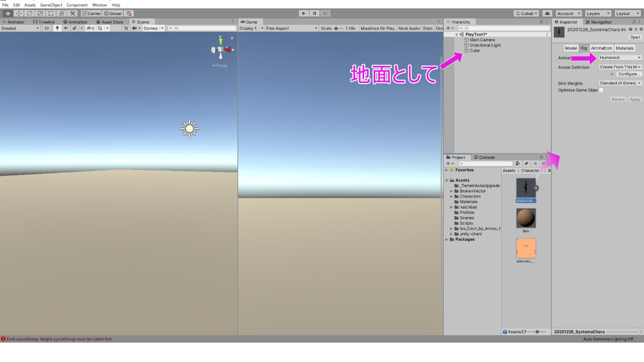The height and width of the screenshot is (362, 644).
Task: Switch to the Console tab
Action: coord(484,157)
